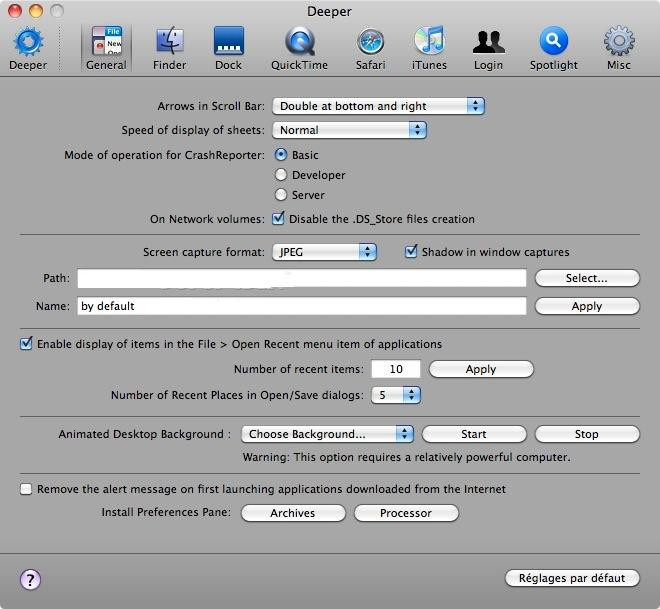
Task: Open the QuickTime settings icon
Action: tap(299, 48)
